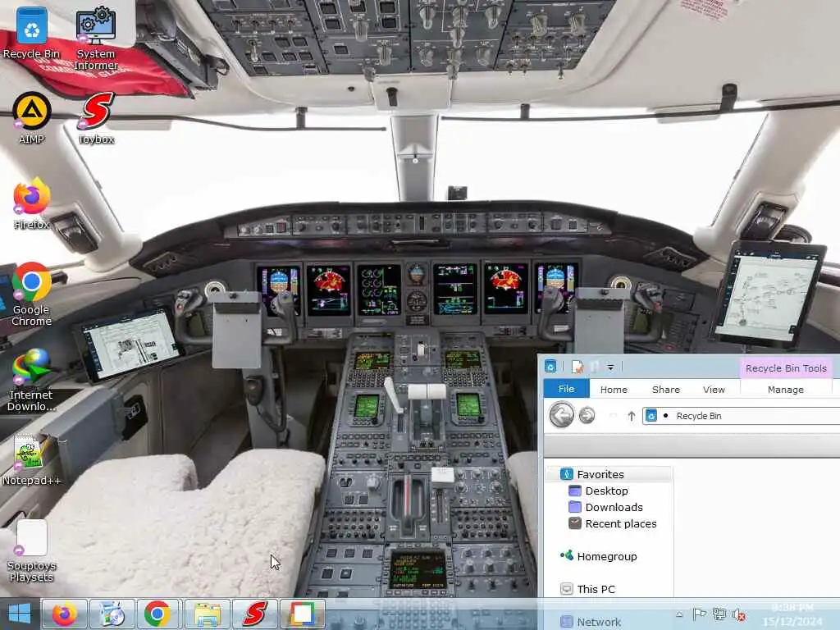Screen dimensions: 840x630
Task: Select Homegroup in the navigation pane
Action: tap(606, 557)
